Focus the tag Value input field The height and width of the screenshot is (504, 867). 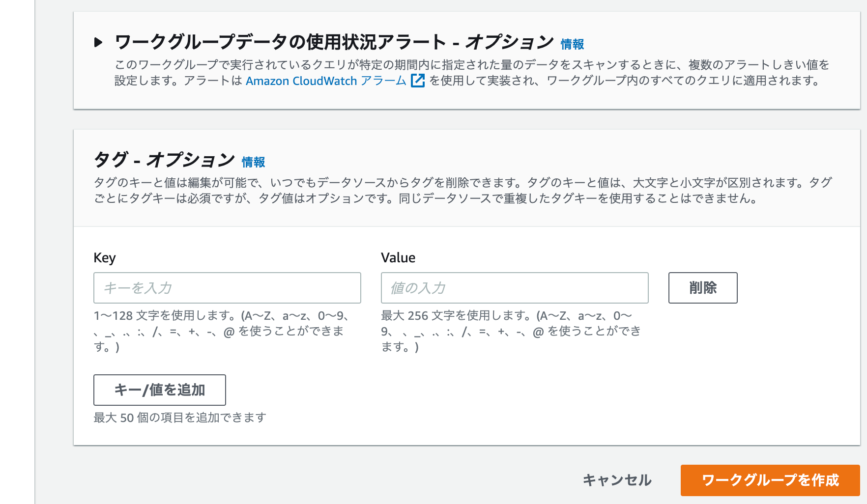pyautogui.click(x=514, y=288)
